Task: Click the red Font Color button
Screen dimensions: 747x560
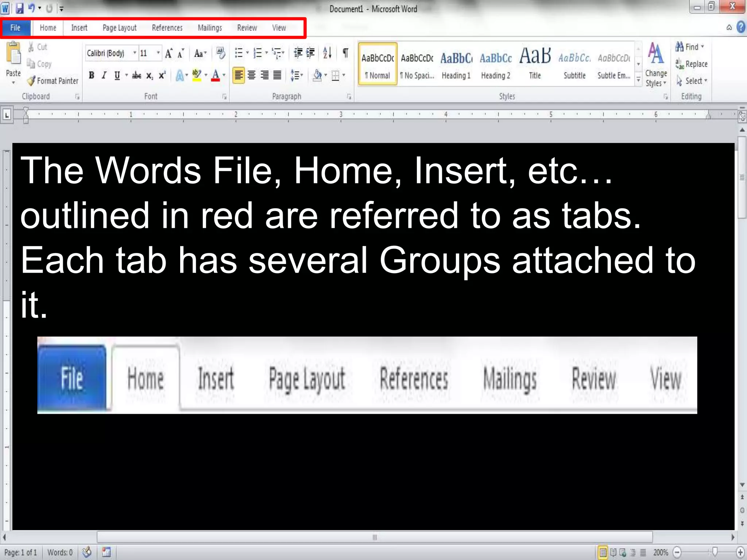Action: [216, 75]
